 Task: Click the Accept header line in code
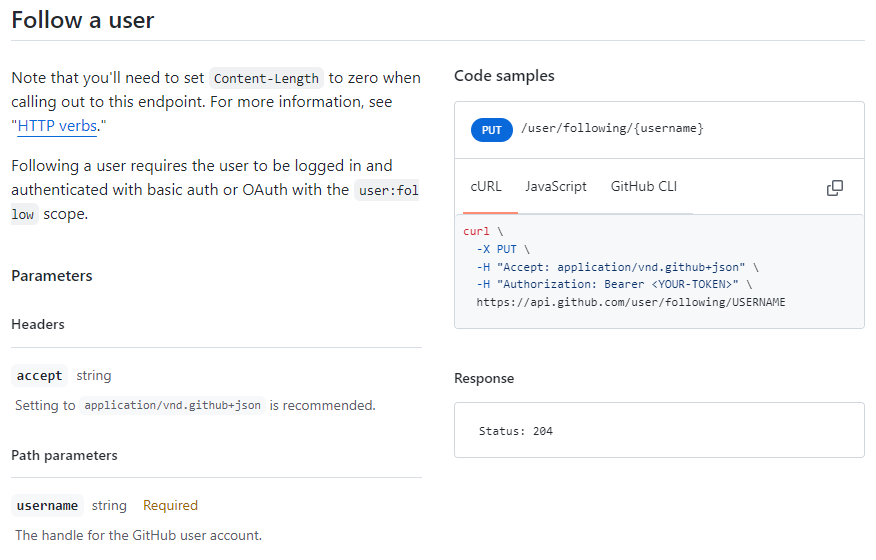click(617, 267)
